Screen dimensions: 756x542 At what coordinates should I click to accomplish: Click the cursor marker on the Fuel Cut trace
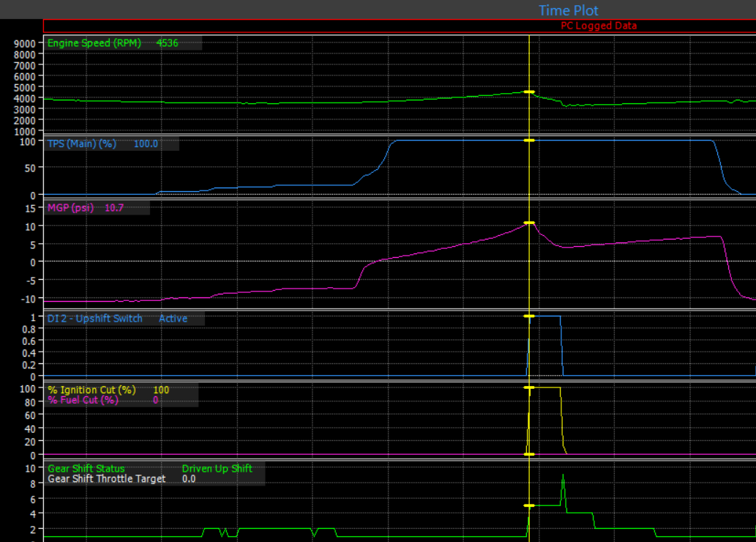coord(529,455)
